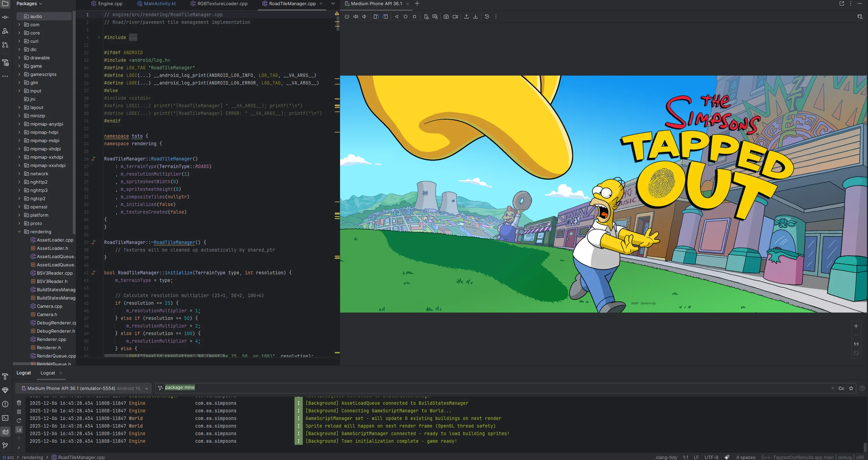Switch to RGBTextureLoader.cpp editor tab

[x=219, y=3]
